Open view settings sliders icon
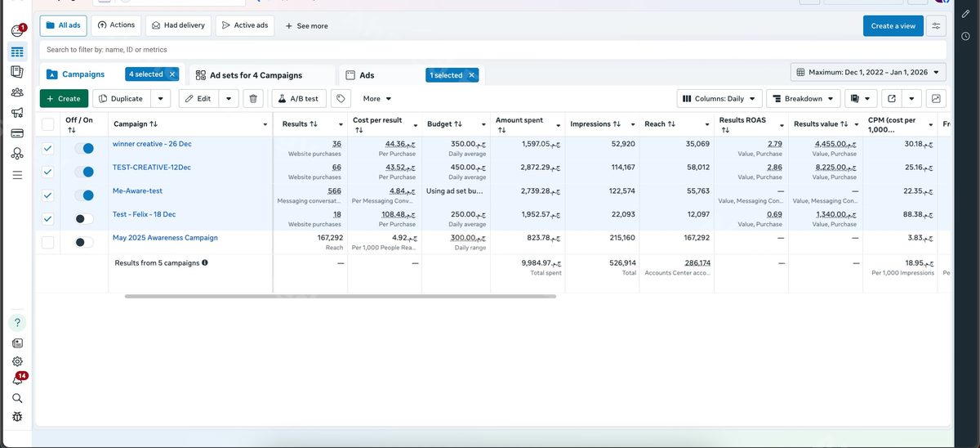The height and width of the screenshot is (448, 980). [937, 26]
